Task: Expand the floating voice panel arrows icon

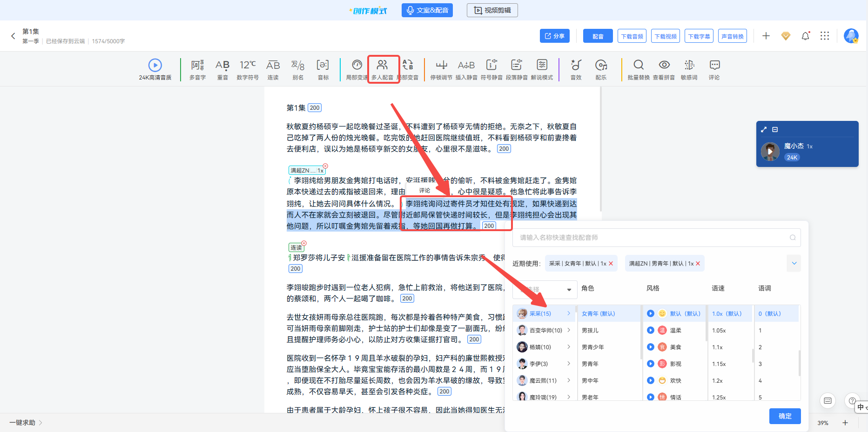Action: 764,130
